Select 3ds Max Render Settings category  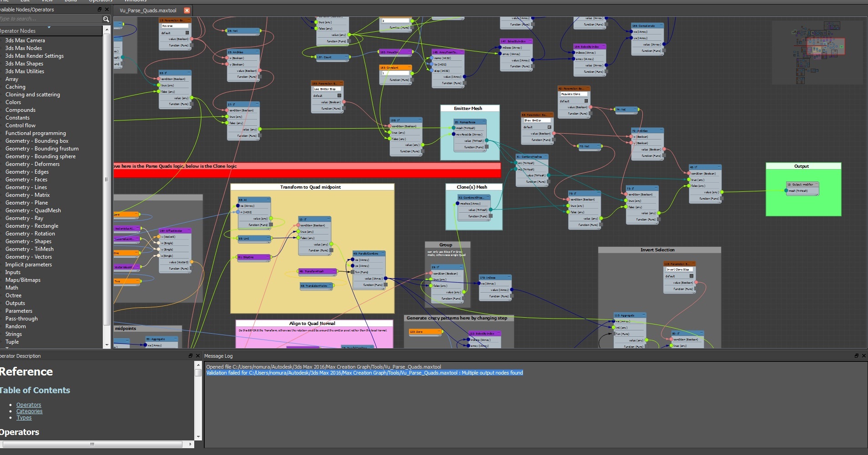point(35,56)
